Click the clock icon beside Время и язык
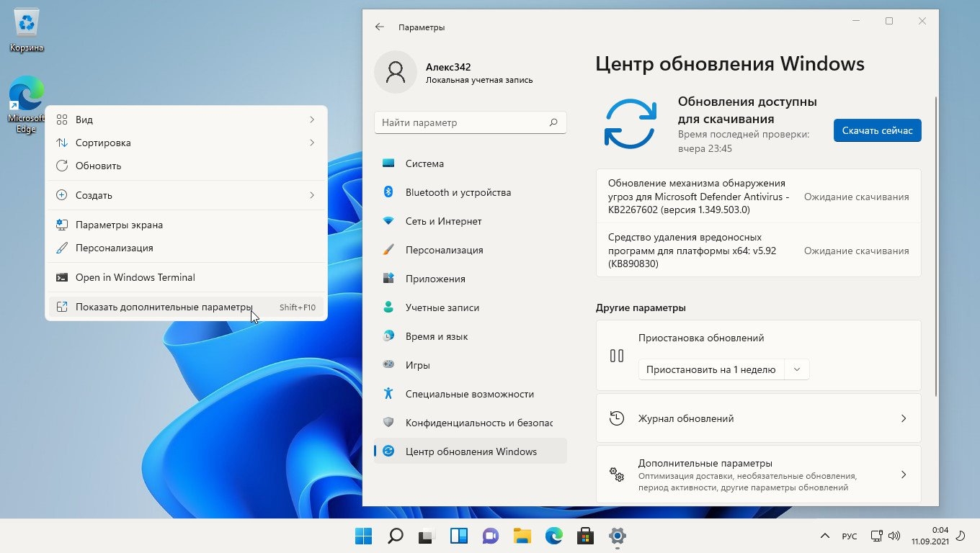 click(388, 336)
